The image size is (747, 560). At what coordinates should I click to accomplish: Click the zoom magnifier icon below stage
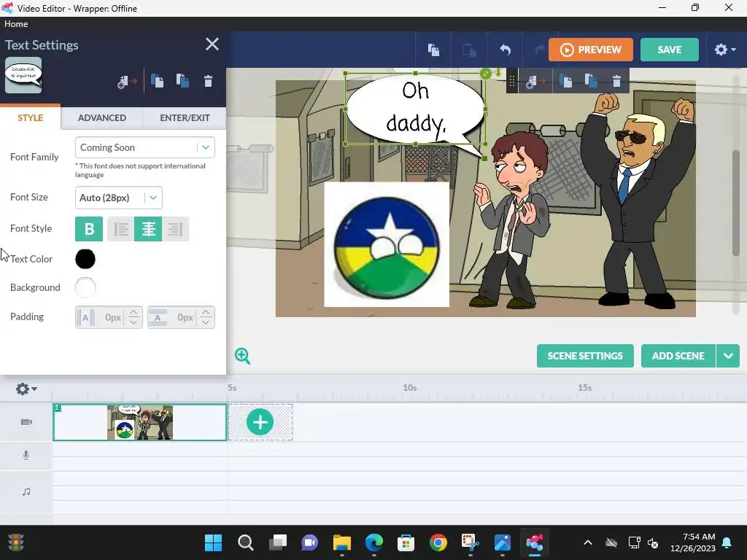[242, 356]
